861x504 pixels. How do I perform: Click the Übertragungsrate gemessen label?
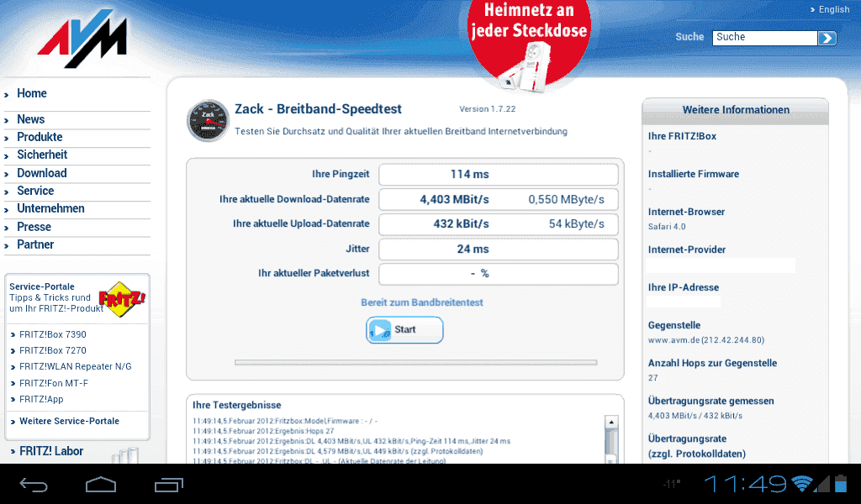point(711,401)
